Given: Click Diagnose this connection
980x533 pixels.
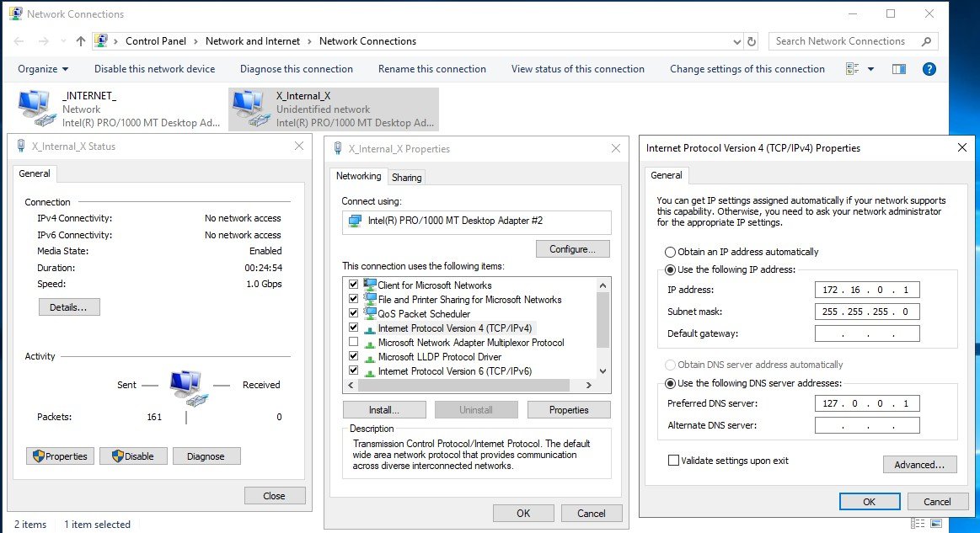Looking at the screenshot, I should pyautogui.click(x=297, y=69).
